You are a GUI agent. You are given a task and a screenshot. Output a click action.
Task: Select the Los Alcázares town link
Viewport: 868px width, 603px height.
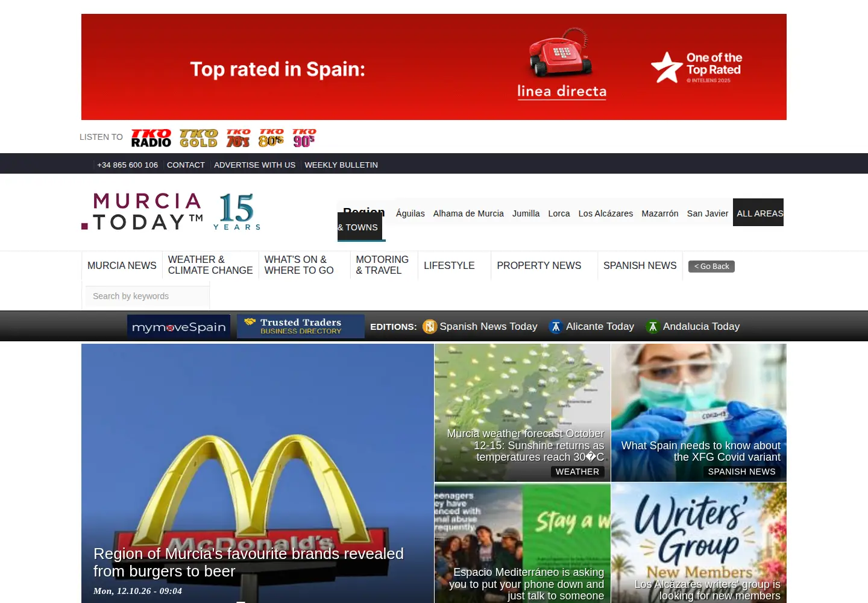coord(606,213)
